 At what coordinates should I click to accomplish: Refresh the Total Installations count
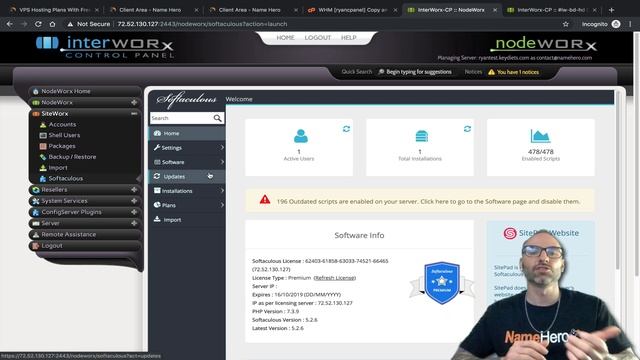pyautogui.click(x=467, y=129)
